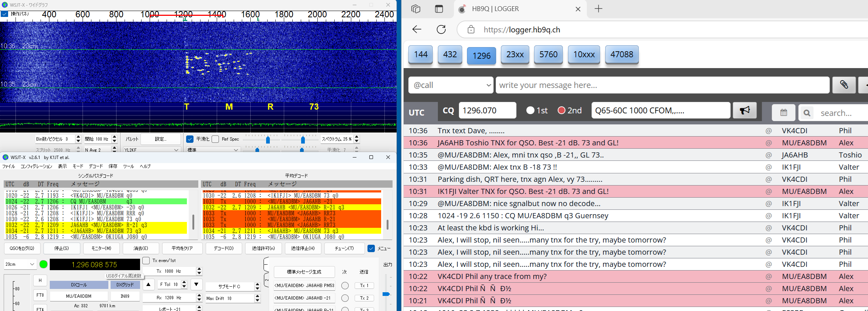Click the browser refresh icon
The image size is (868, 311).
441,29
